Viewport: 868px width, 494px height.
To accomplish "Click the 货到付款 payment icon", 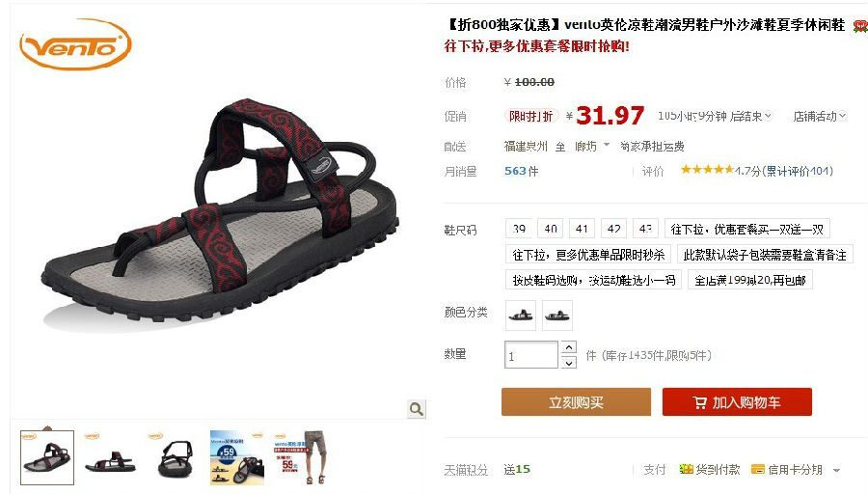I will 687,470.
